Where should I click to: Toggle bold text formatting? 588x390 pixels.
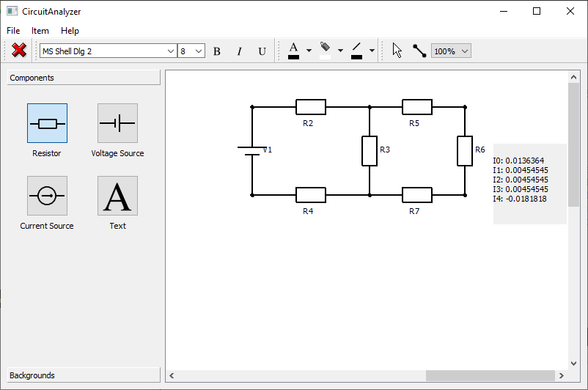[216, 51]
